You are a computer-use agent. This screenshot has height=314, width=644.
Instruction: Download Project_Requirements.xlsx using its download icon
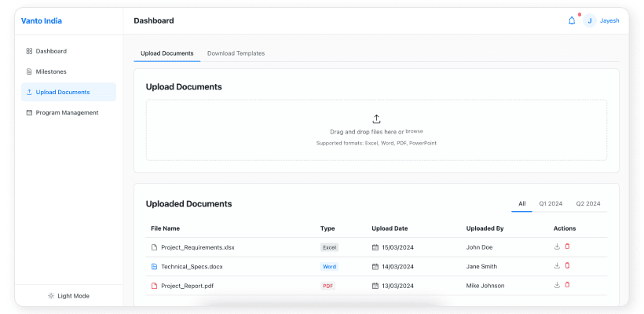(x=557, y=246)
